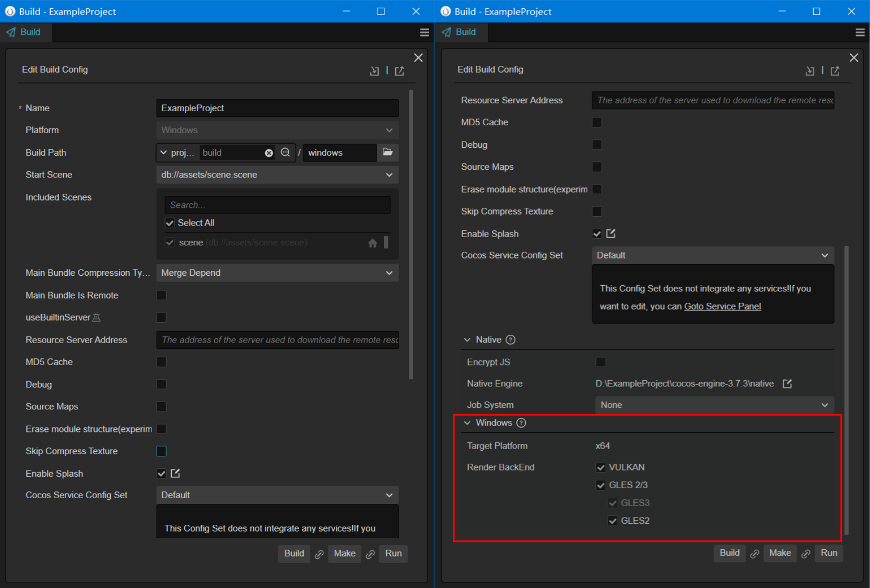Viewport: 870px width, 588px height.
Task: Click help icon beside Native section
Action: (x=511, y=340)
